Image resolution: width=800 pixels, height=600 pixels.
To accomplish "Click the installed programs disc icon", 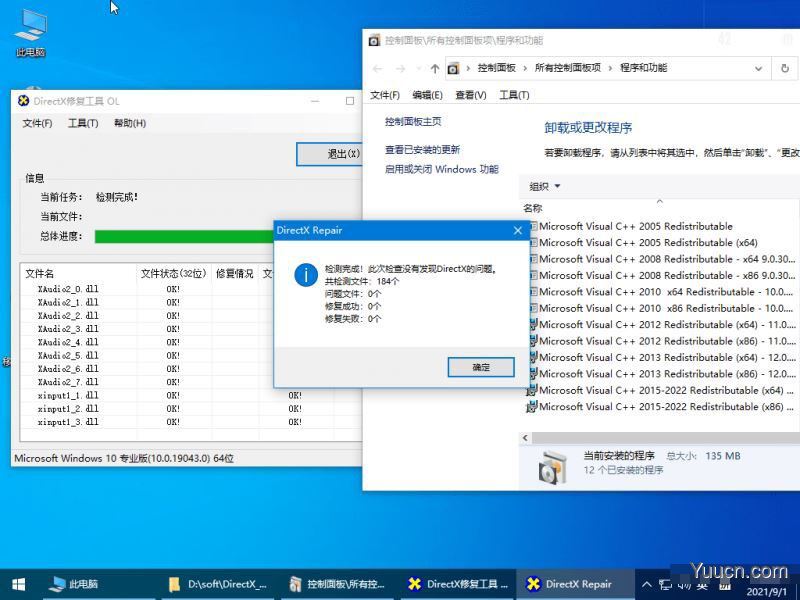I will pos(552,467).
